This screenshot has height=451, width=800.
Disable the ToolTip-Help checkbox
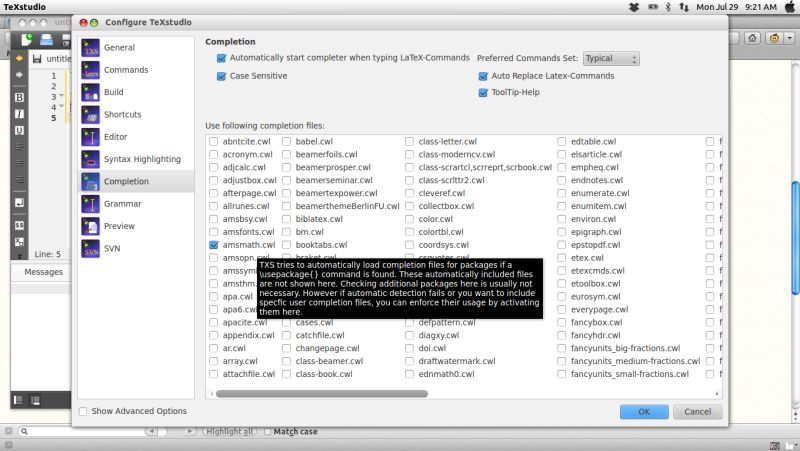coord(483,93)
